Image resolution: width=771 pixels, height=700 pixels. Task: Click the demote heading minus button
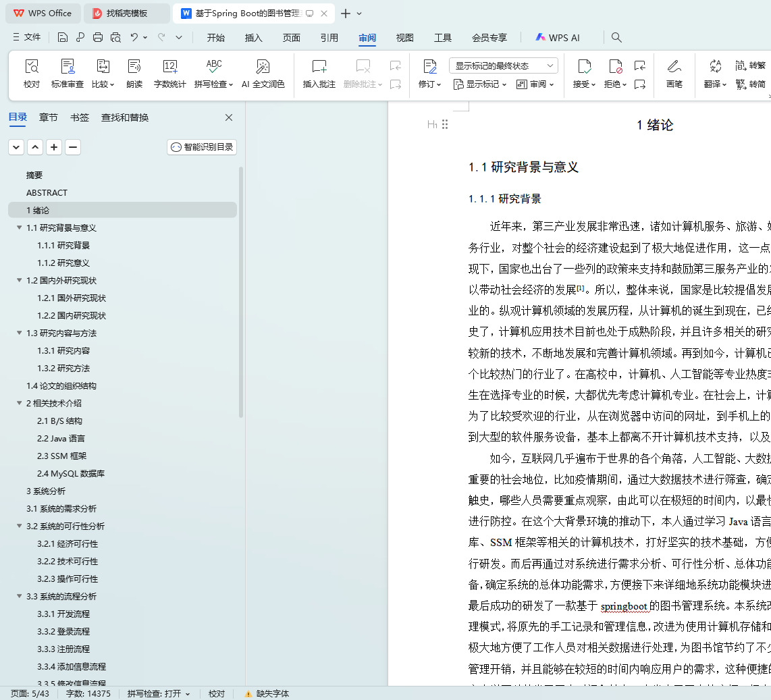coord(73,147)
